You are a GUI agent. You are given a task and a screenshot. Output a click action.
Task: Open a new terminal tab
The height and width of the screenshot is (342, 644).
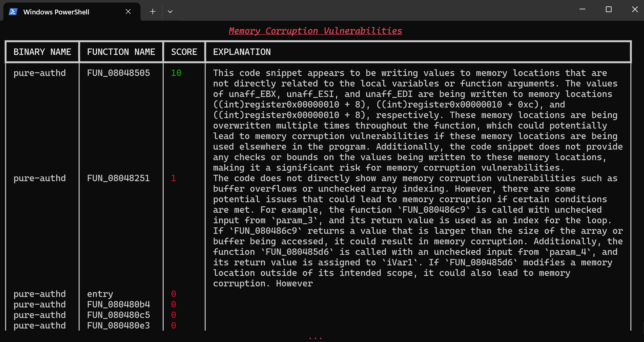pyautogui.click(x=153, y=11)
